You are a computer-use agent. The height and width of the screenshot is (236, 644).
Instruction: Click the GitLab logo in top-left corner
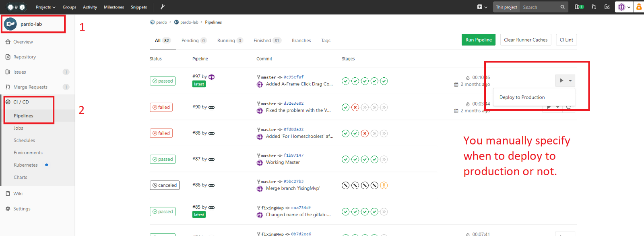(16, 7)
